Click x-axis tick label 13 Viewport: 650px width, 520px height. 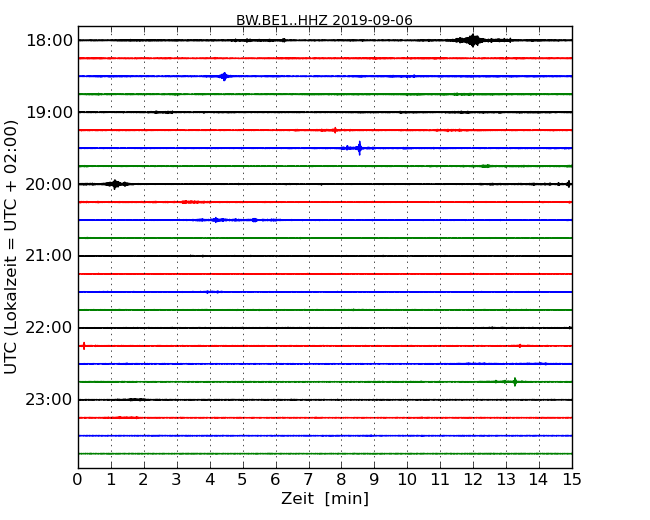pos(506,479)
